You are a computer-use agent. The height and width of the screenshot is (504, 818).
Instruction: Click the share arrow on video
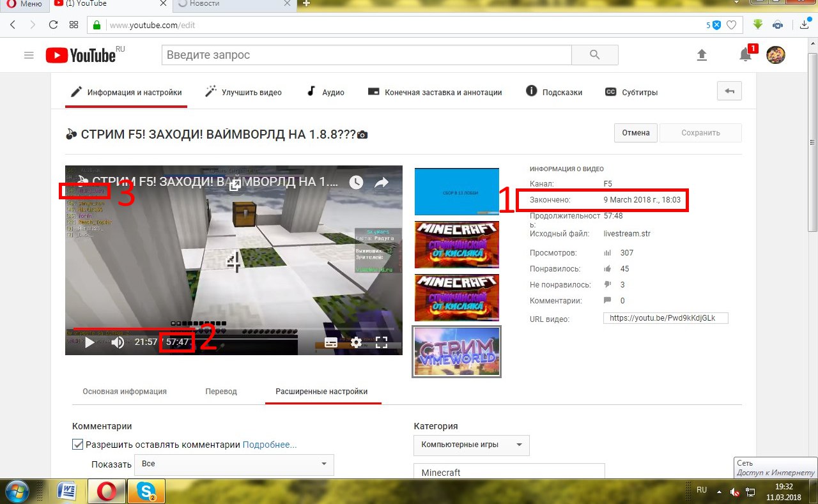tap(382, 183)
